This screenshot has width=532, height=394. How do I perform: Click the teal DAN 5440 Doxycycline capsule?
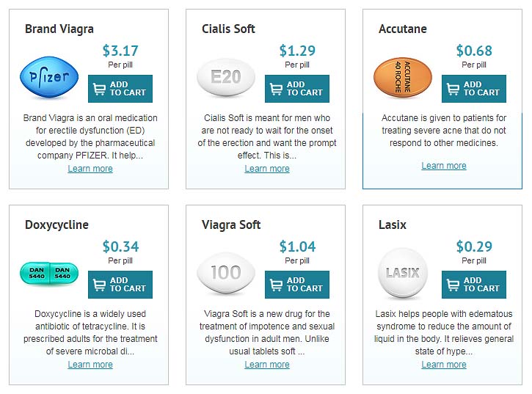pos(49,273)
